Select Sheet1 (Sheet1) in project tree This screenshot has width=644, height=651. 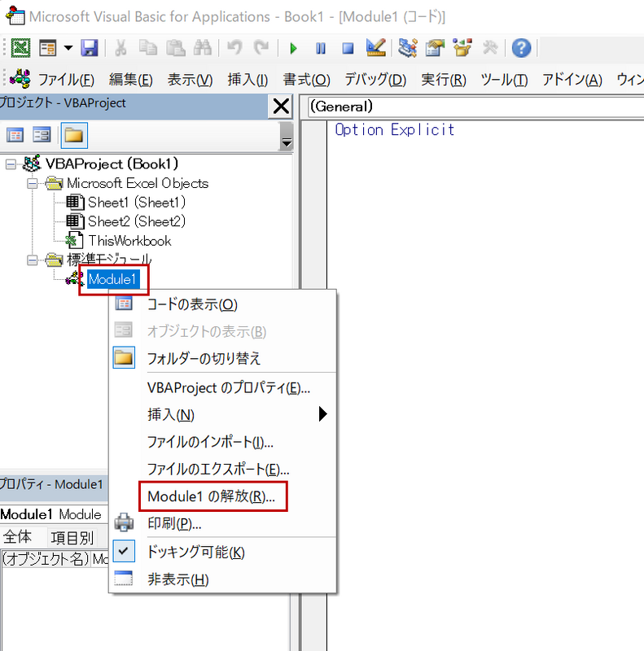(x=137, y=203)
